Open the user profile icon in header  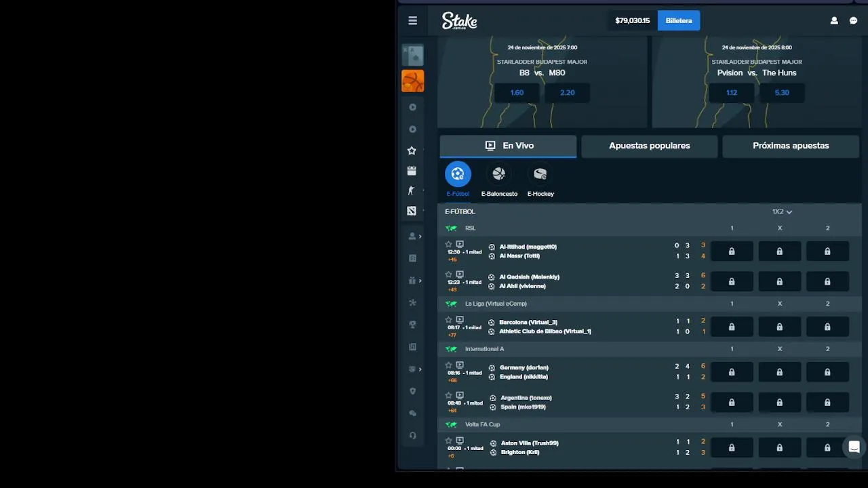point(834,20)
